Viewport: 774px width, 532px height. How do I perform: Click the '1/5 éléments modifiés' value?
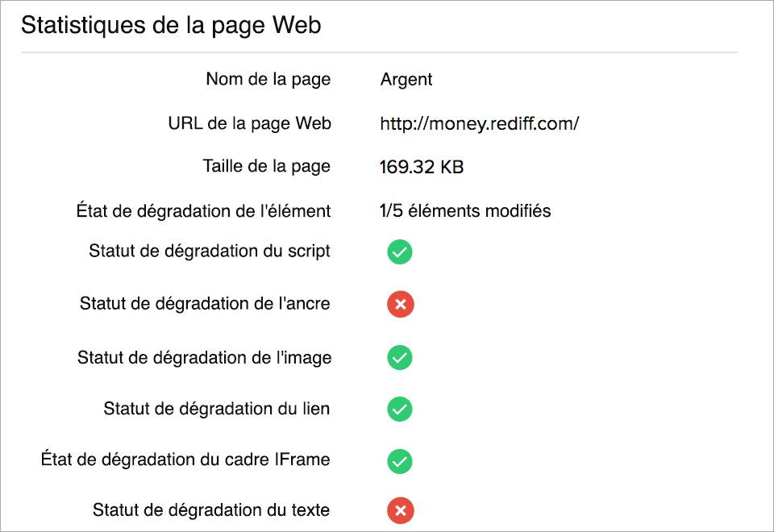point(465,211)
